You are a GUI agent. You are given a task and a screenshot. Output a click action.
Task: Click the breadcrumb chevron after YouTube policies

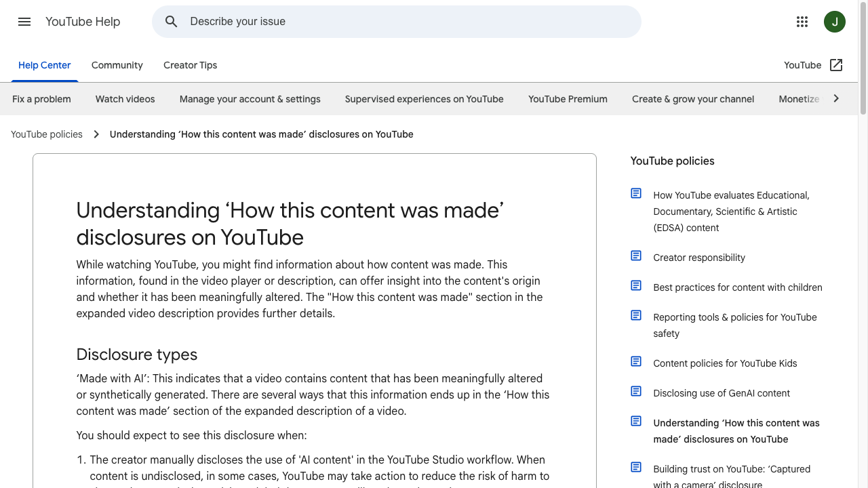pyautogui.click(x=96, y=134)
